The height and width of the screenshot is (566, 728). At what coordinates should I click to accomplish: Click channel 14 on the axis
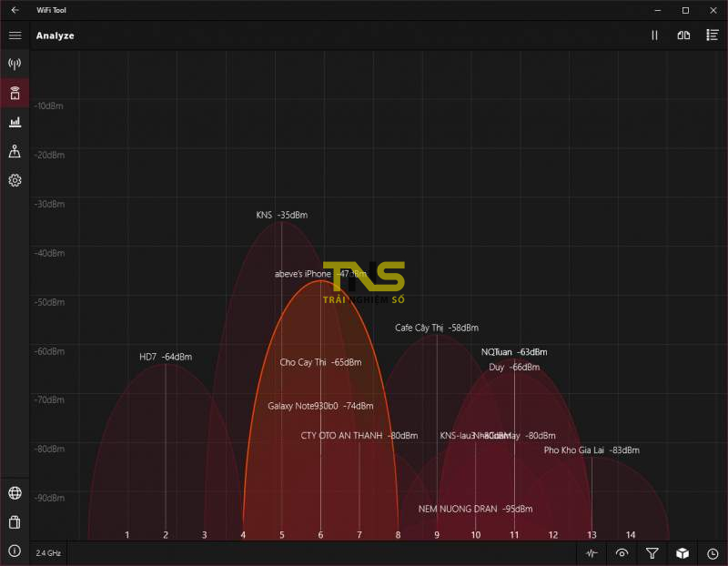(630, 535)
